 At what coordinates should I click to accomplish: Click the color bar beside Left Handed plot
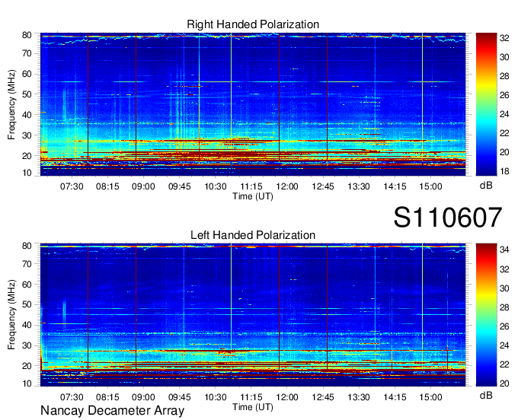(486, 315)
